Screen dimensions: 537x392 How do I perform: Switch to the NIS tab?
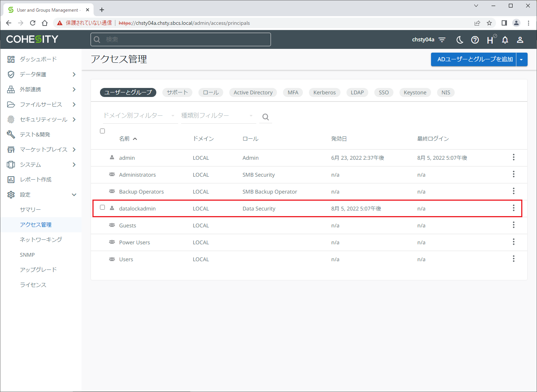click(446, 92)
